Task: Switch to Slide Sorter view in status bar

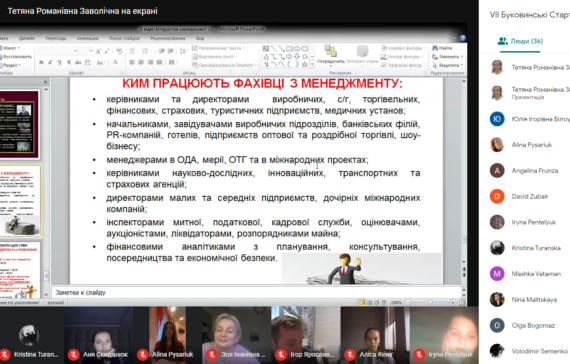Action: point(370,302)
